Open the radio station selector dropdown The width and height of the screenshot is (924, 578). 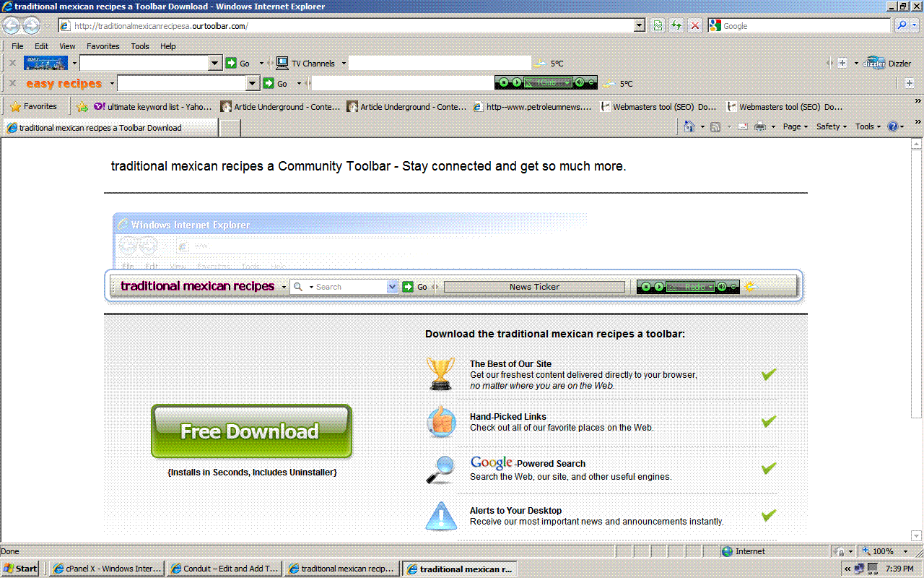pos(568,83)
